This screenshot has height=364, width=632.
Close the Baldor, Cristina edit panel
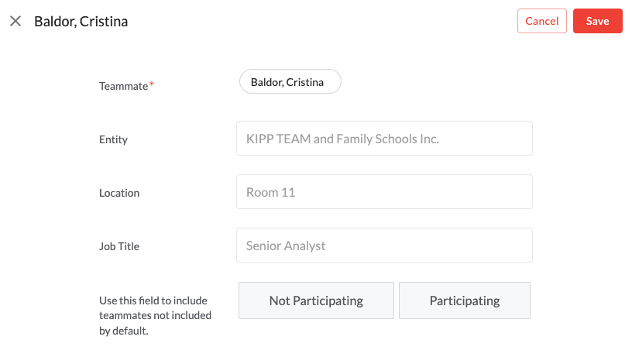click(15, 22)
